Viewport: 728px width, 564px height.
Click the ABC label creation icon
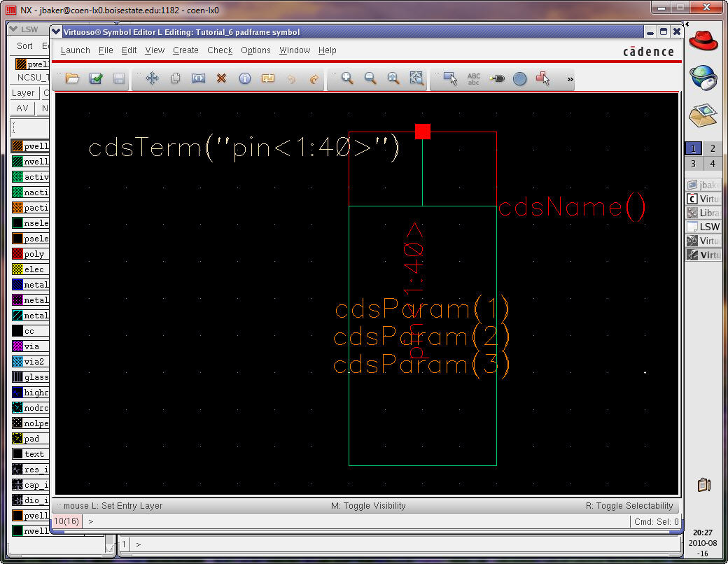click(474, 79)
